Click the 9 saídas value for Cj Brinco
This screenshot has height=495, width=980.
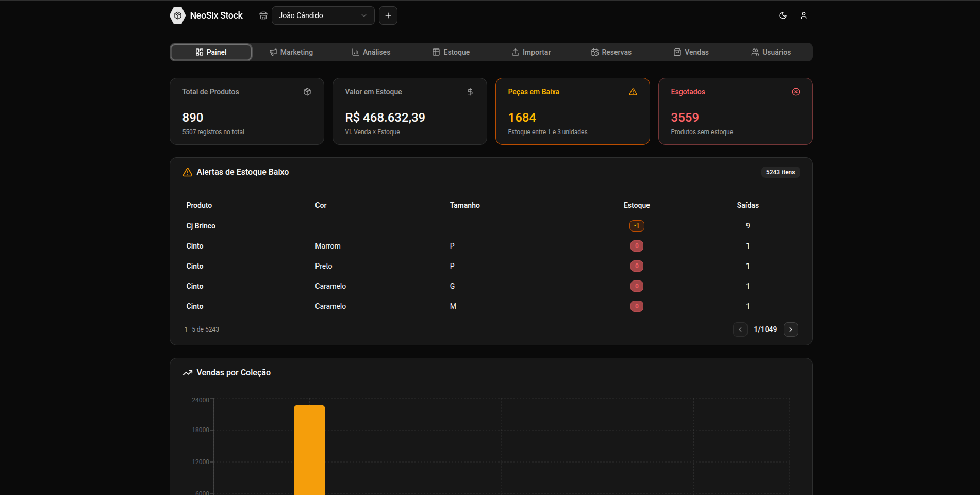pyautogui.click(x=748, y=226)
